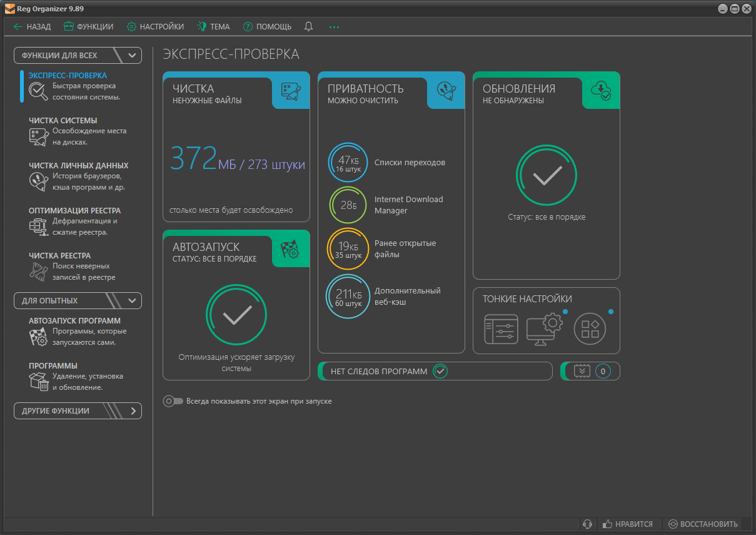Click the 211 КБ web cache circle indicator
The height and width of the screenshot is (535, 756).
348,297
